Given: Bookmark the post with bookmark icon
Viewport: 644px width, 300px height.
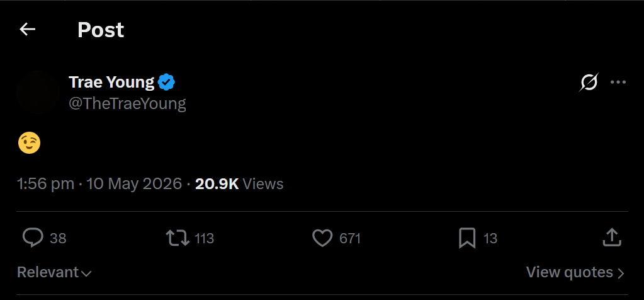Looking at the screenshot, I should pos(467,238).
